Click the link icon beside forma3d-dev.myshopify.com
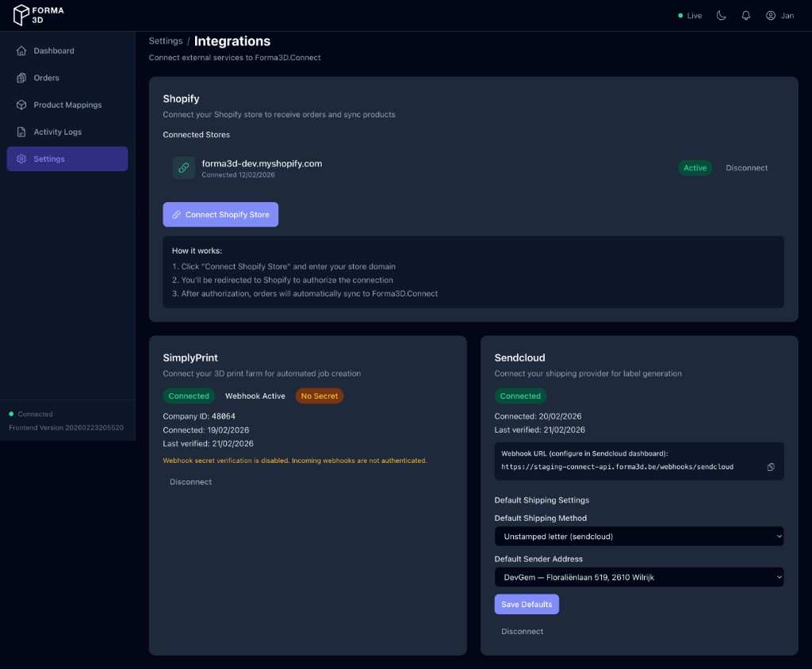 coord(183,167)
